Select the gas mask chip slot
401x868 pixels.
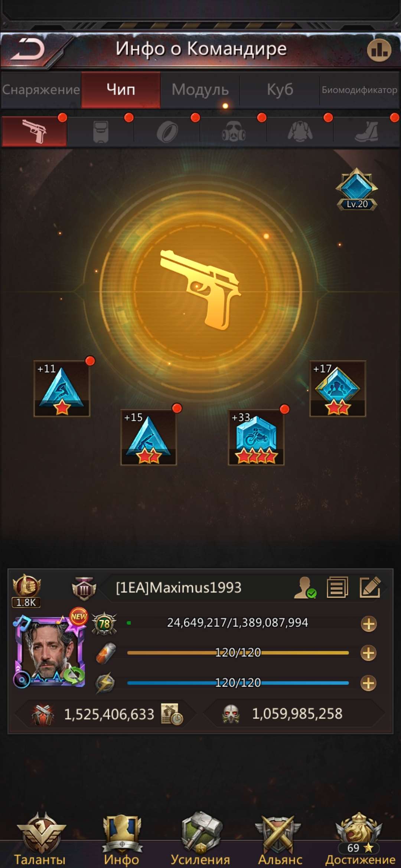click(234, 132)
